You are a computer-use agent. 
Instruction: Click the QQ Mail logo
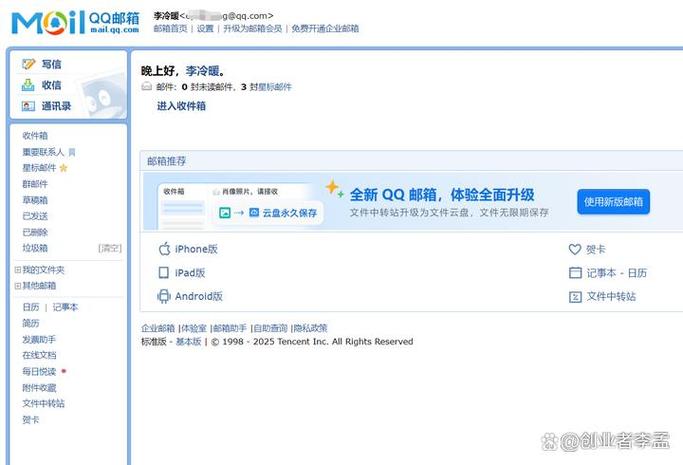(75, 23)
